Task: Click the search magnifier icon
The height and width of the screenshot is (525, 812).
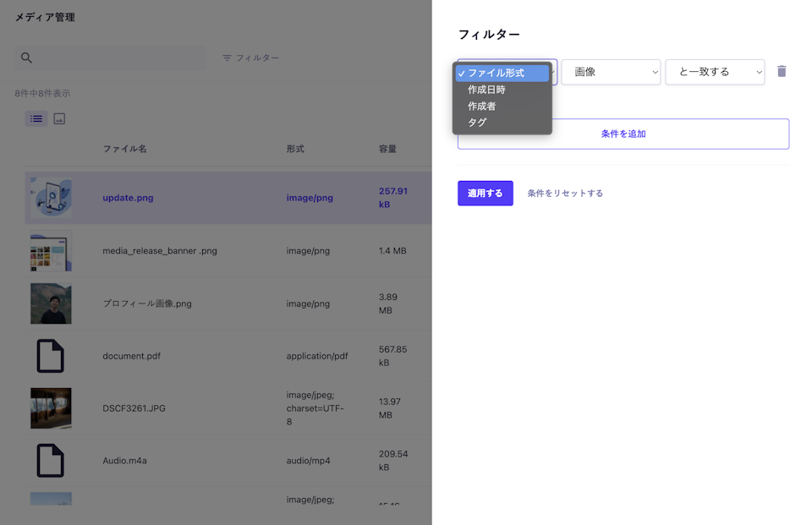Action: [x=26, y=57]
